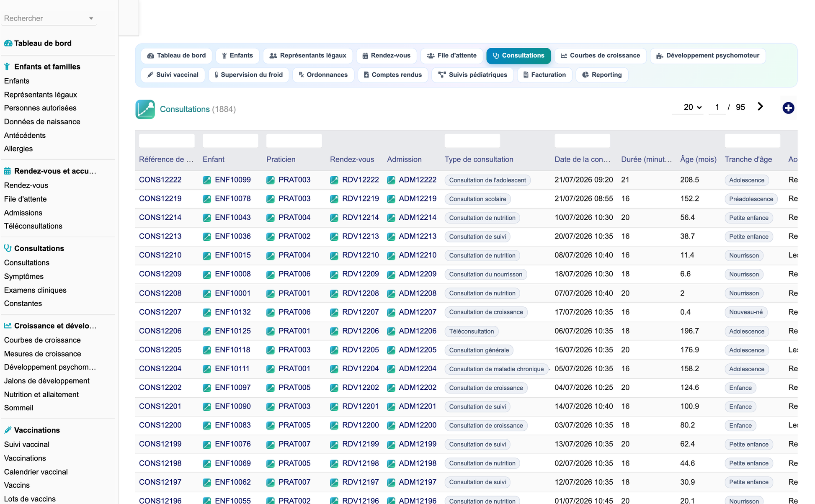
Task: Open Téléconsultations in the sidebar
Action: click(33, 226)
